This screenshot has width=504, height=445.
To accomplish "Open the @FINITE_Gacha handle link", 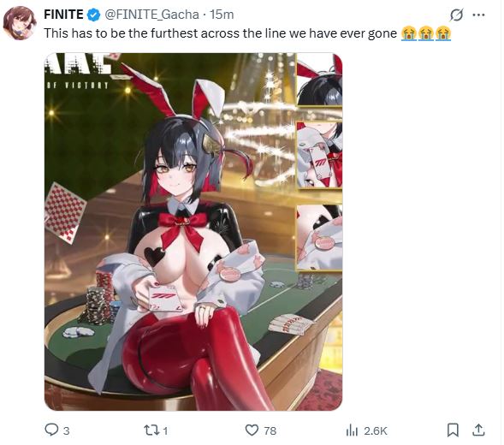I will pos(152,15).
